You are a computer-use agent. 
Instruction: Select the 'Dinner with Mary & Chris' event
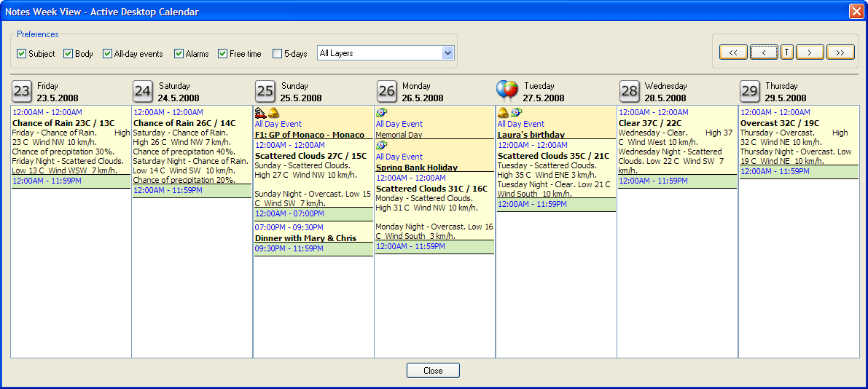(x=305, y=238)
